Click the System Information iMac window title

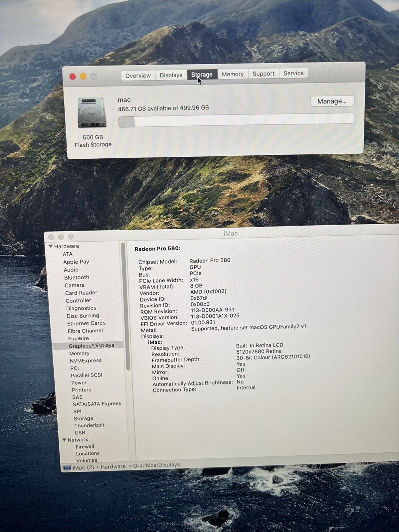(231, 234)
